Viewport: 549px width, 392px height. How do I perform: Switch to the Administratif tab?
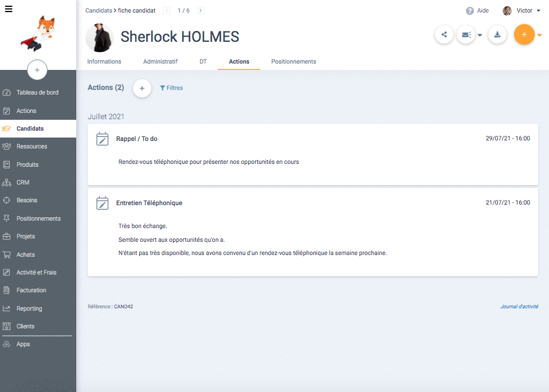(160, 61)
